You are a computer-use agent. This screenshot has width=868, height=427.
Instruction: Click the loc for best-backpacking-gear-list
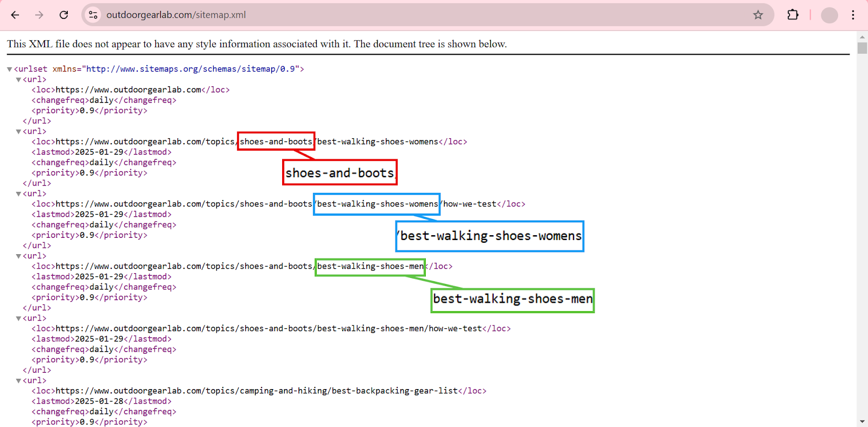pyautogui.click(x=259, y=391)
